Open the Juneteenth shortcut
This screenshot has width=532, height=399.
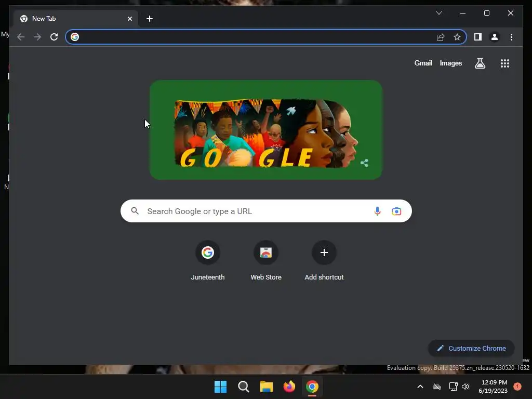208,261
